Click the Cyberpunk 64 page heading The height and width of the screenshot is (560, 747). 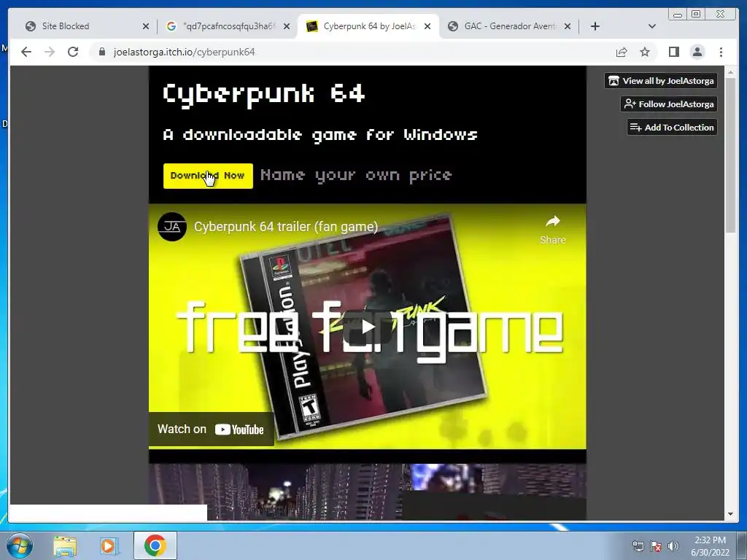point(264,94)
